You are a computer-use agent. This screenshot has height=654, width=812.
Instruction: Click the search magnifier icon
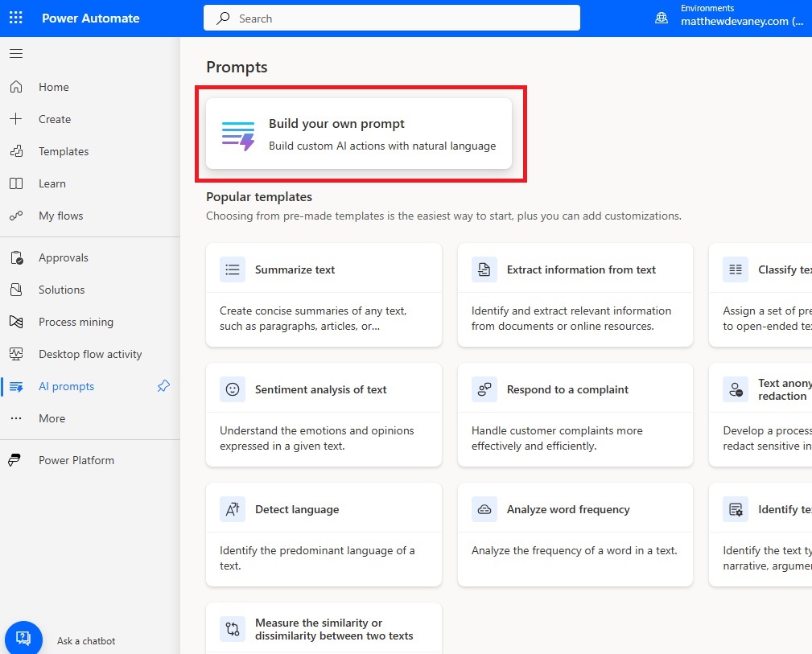click(223, 19)
